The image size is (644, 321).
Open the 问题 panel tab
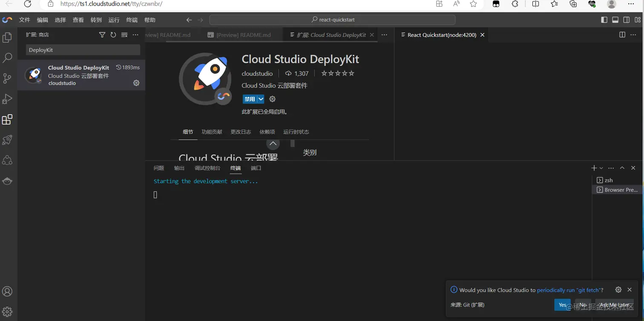coord(159,168)
